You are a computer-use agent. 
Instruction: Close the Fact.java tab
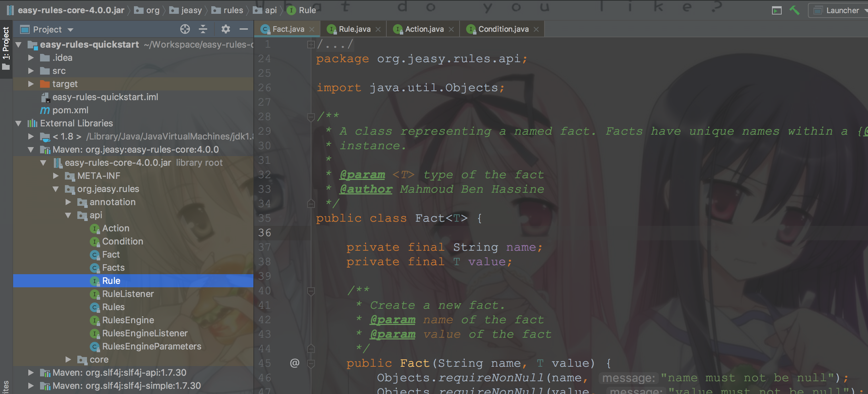tap(312, 29)
